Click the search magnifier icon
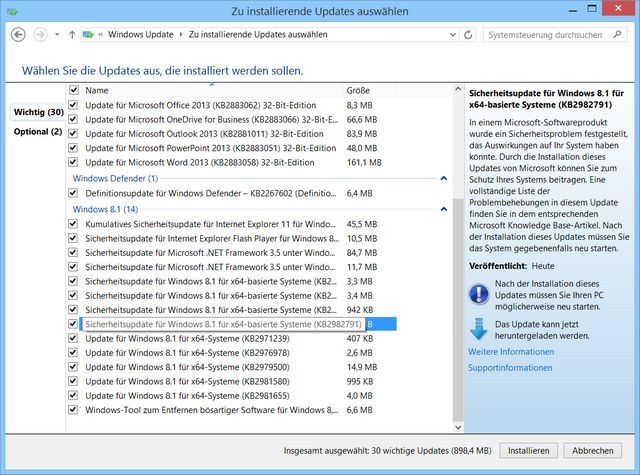This screenshot has height=475, width=640. click(x=618, y=35)
